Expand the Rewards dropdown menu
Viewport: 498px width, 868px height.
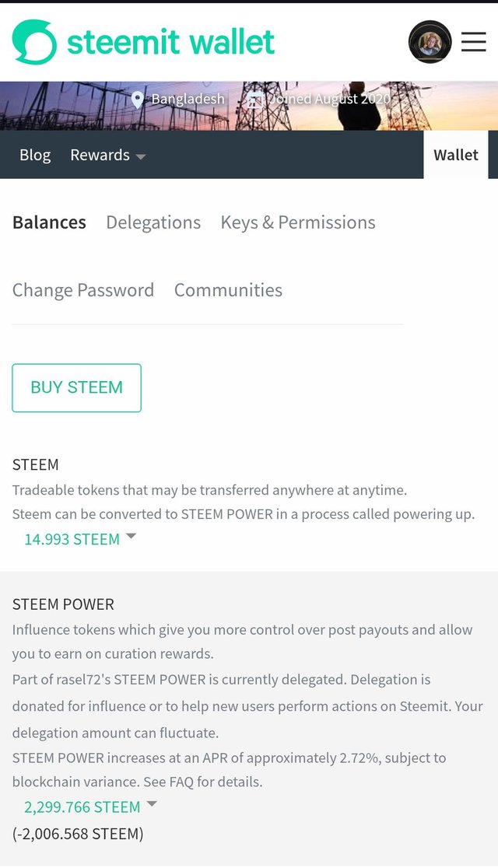[108, 155]
